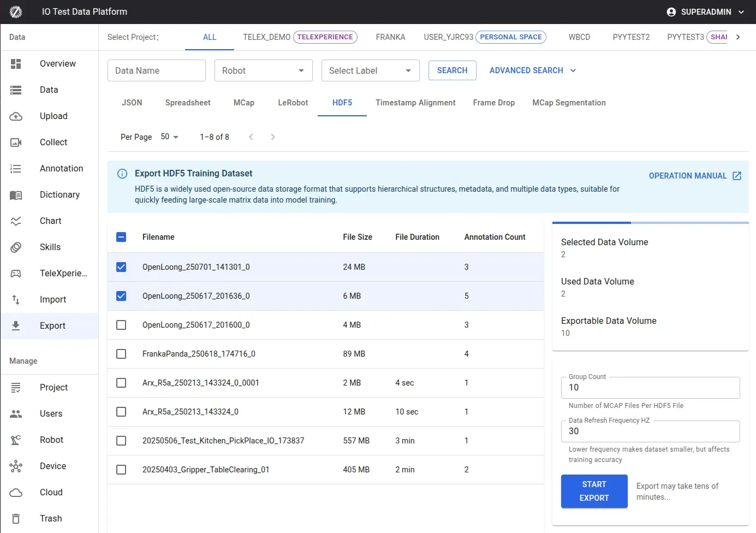Click the Users people icon
Viewport: 756px width, 533px height.
(x=16, y=414)
